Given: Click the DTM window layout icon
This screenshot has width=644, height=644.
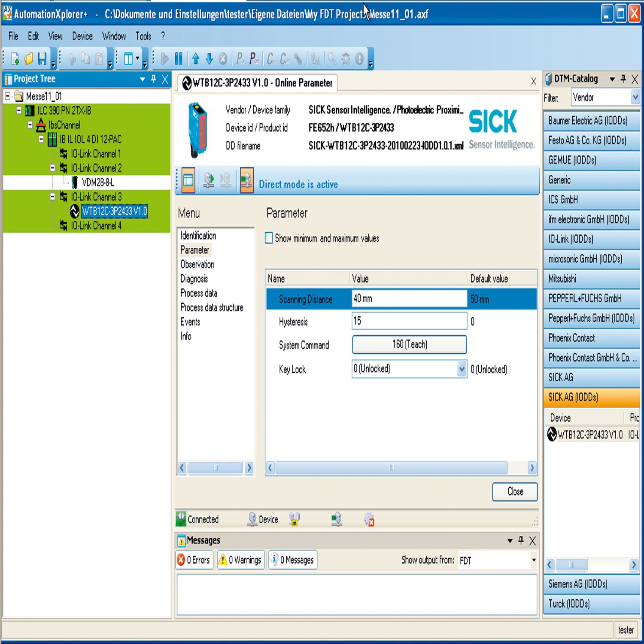Looking at the screenshot, I should (188, 180).
